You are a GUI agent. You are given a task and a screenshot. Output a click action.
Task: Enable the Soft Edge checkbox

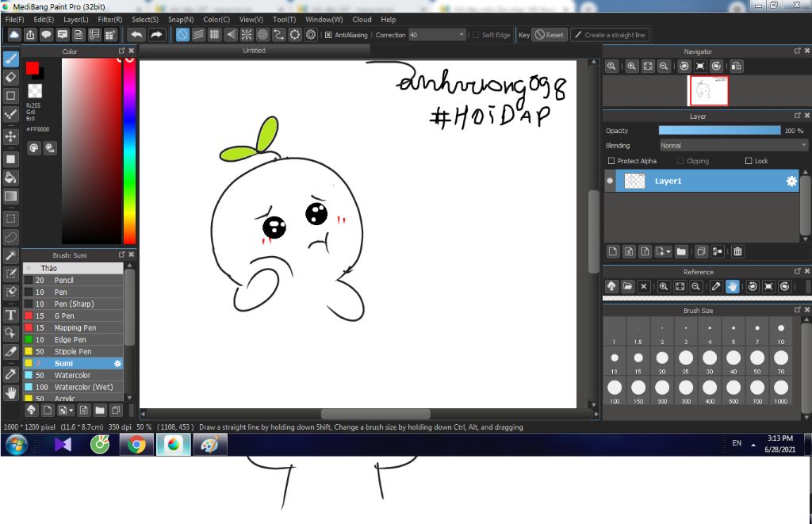[x=476, y=35]
